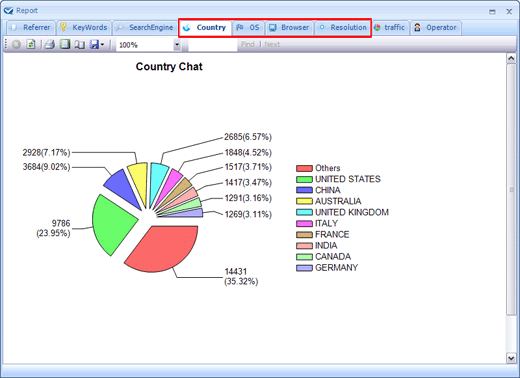The height and width of the screenshot is (378, 520).
Task: Click the yellow AUSTRALIA legend swatch
Action: 304,201
